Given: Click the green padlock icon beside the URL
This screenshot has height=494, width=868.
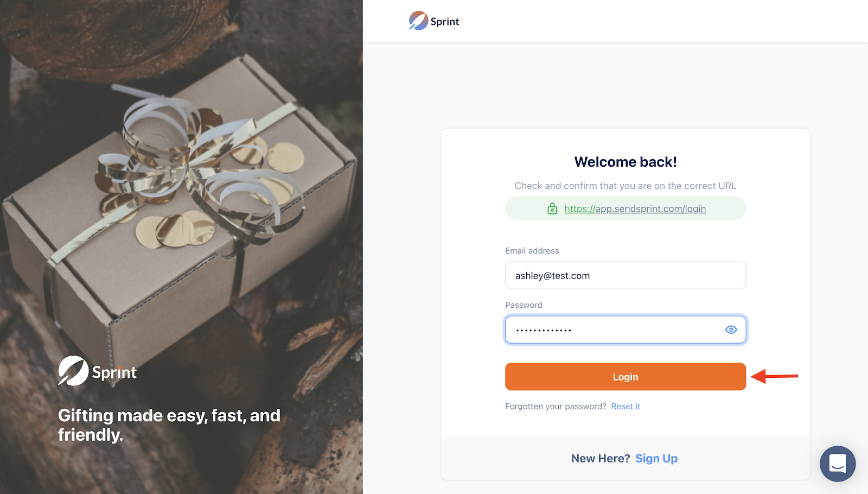Looking at the screenshot, I should point(552,208).
